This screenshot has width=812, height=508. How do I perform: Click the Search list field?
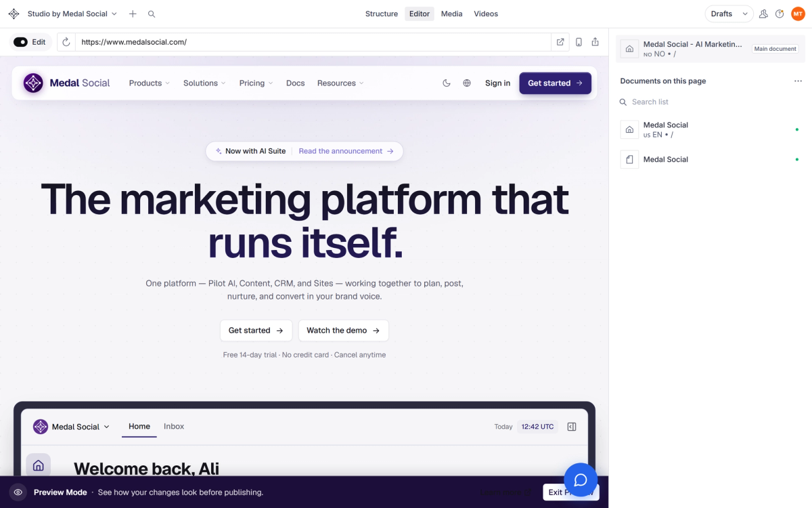[x=710, y=102]
